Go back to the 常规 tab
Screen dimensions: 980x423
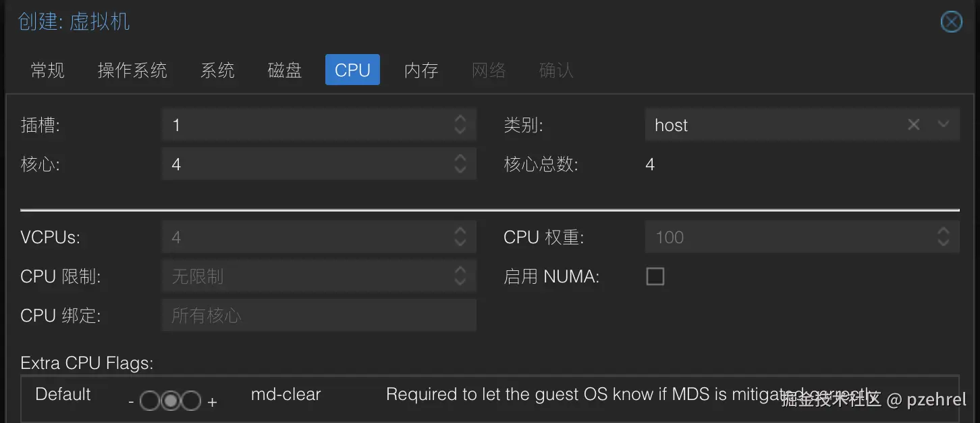(47, 70)
